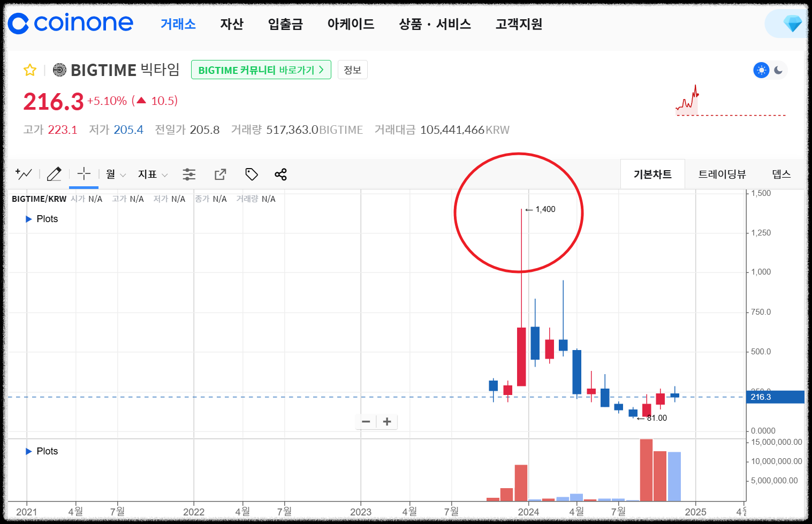Open the 상품 · 서비스 menu
The height and width of the screenshot is (524, 812).
click(435, 24)
